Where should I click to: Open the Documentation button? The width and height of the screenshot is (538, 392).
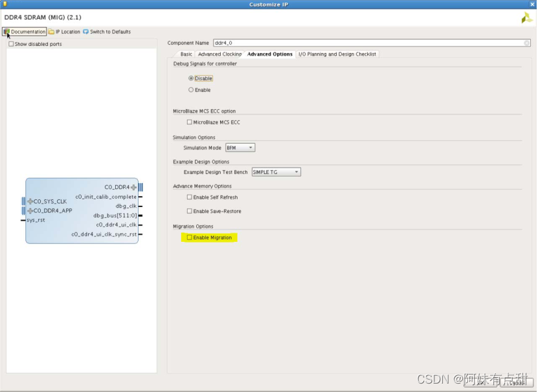click(25, 32)
